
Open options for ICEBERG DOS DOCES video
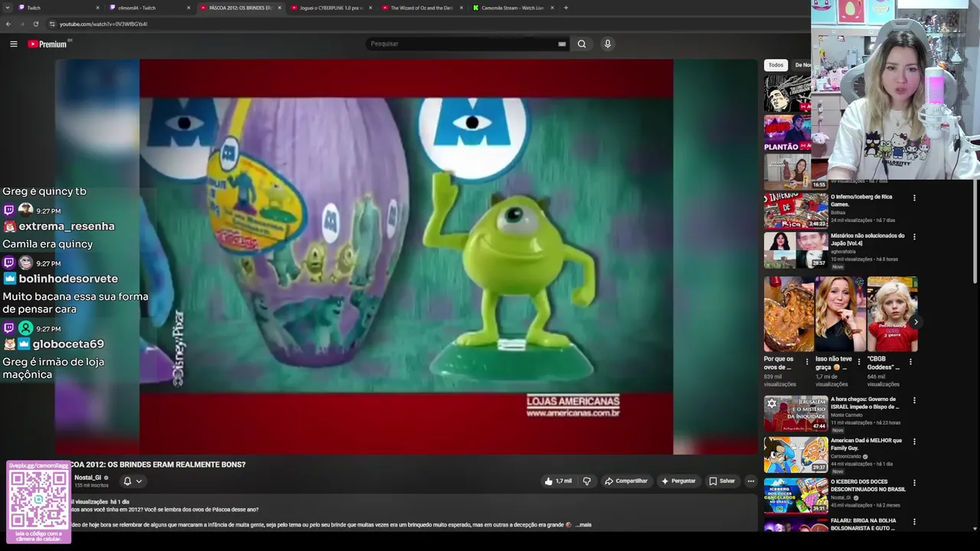(x=914, y=483)
